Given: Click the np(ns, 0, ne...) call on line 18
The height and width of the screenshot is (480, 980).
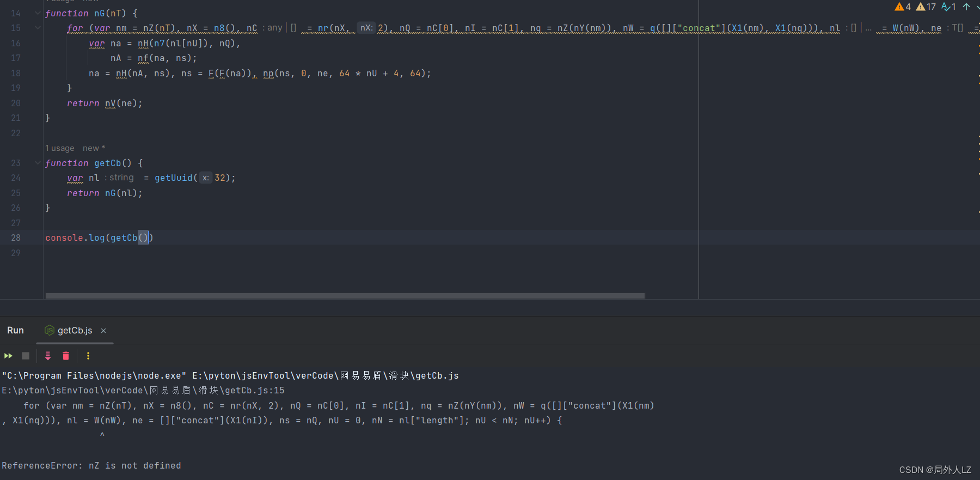Looking at the screenshot, I should tap(347, 73).
